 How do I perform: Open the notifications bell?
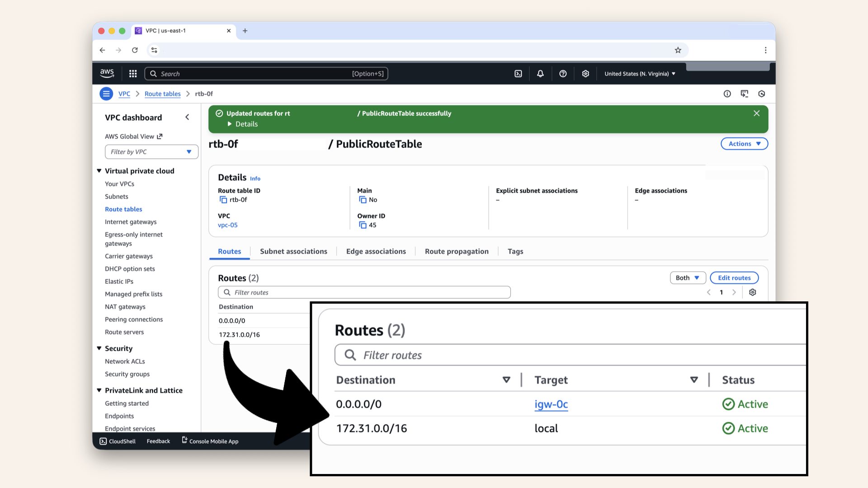pos(540,74)
